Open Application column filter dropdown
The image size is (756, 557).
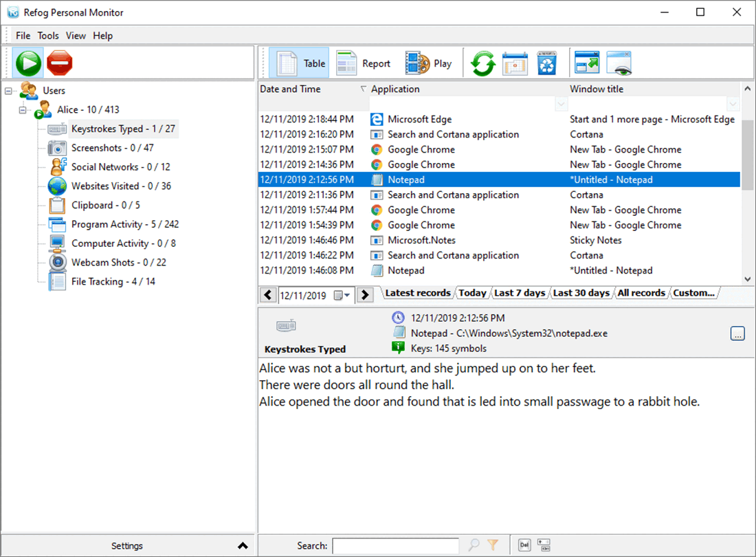[x=561, y=104]
